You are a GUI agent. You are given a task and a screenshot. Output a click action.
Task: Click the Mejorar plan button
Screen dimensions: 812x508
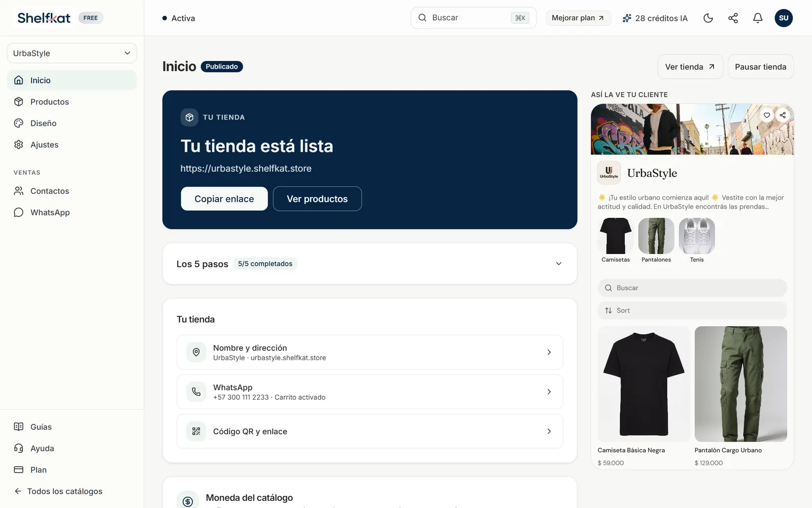pos(578,18)
